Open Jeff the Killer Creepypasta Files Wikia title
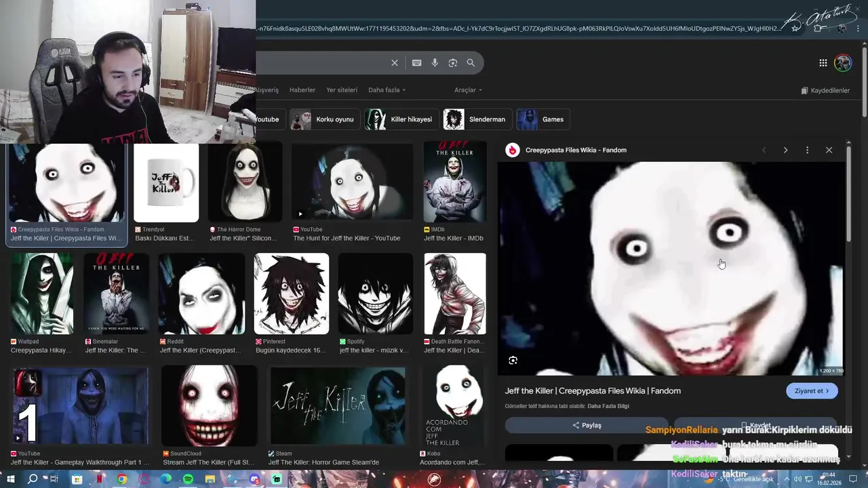The width and height of the screenshot is (868, 488). tap(593, 391)
